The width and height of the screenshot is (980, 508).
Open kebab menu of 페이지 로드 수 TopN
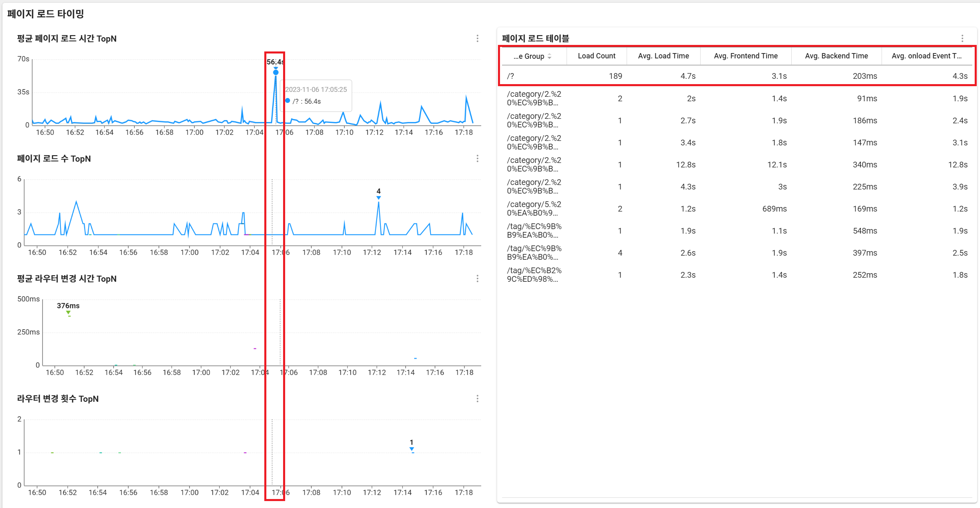477,158
